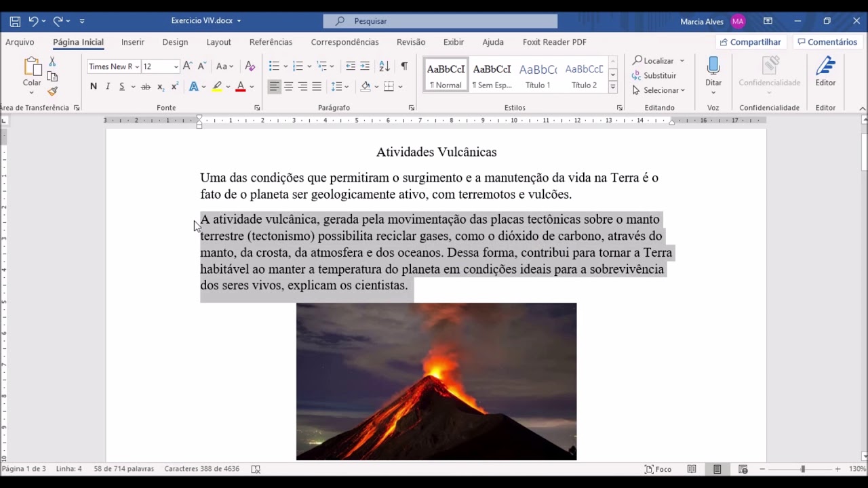Sort the selected text alphabetically
868x488 pixels.
384,66
